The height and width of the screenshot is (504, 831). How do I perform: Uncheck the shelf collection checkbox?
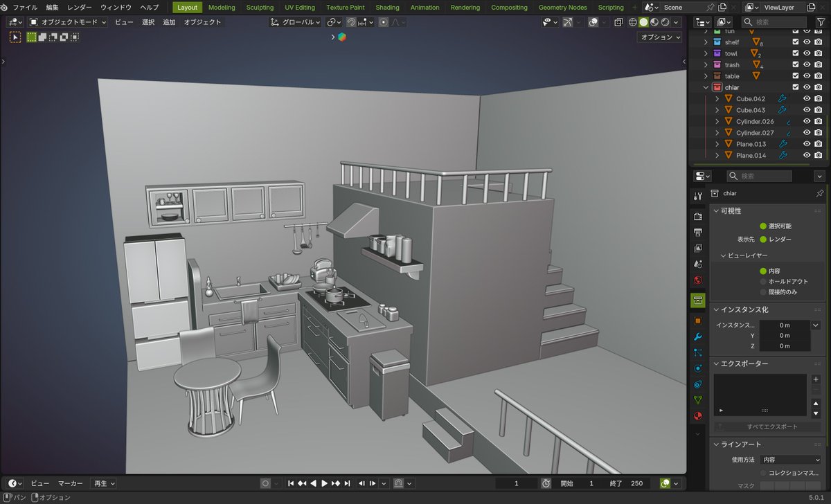(x=795, y=42)
